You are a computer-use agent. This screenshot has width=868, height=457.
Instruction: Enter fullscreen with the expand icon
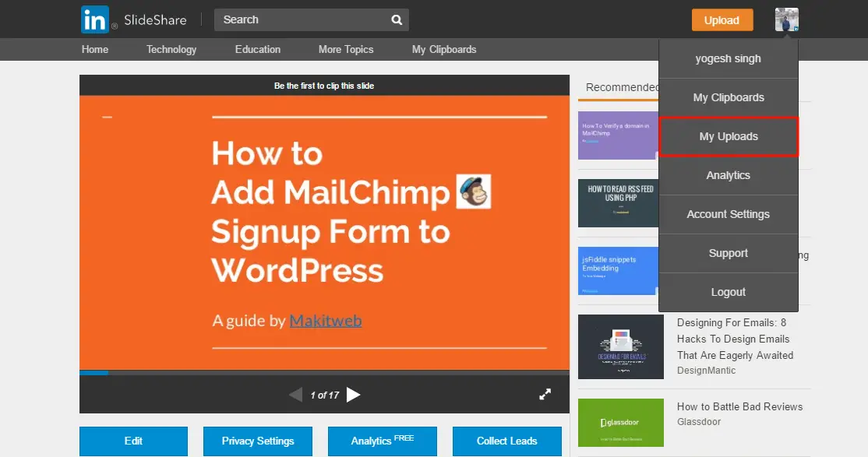(545, 395)
